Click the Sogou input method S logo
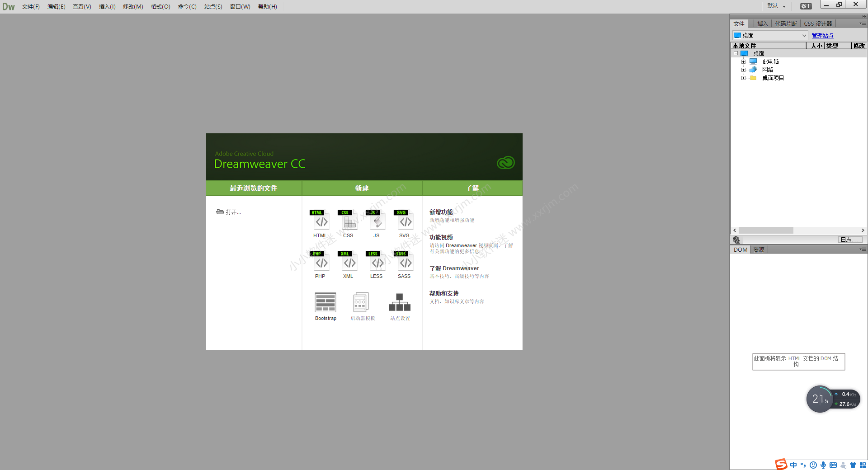Screen dimensions: 868x470 point(781,464)
